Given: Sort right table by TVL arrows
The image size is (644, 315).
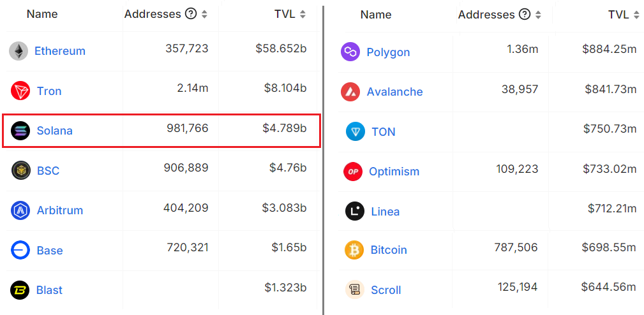Looking at the screenshot, I should (636, 15).
